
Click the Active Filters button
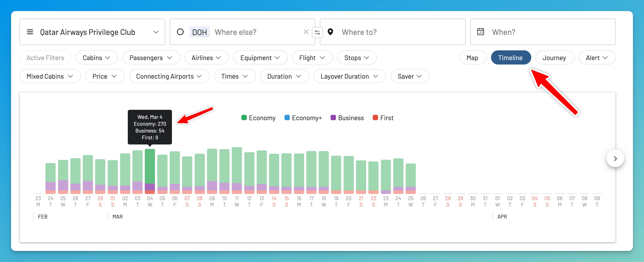[x=45, y=58]
